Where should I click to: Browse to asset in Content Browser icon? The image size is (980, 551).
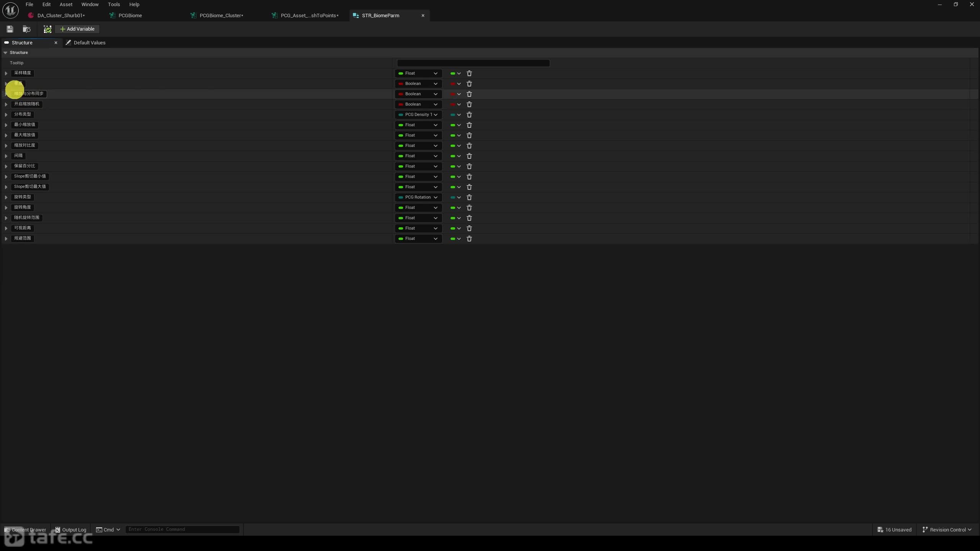click(26, 29)
